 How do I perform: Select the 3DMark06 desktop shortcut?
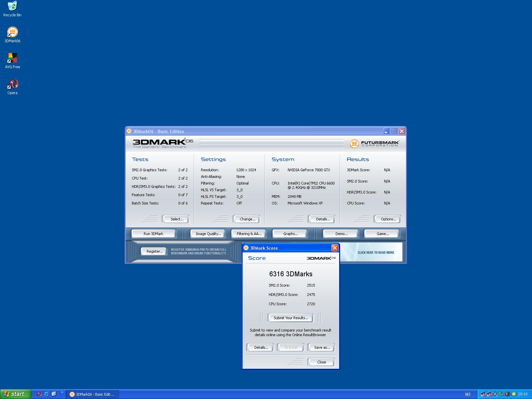(x=12, y=35)
